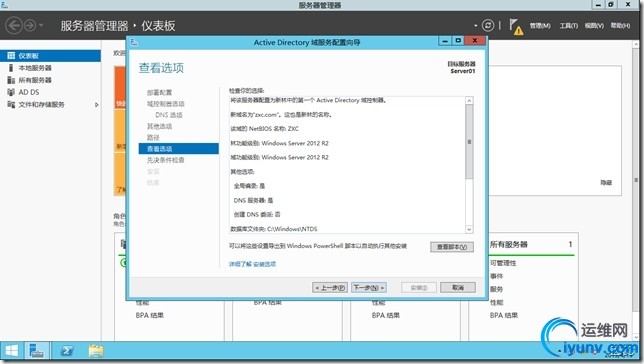This screenshot has height=364, width=644.
Task: Go to 路径 wizard step
Action: point(153,137)
